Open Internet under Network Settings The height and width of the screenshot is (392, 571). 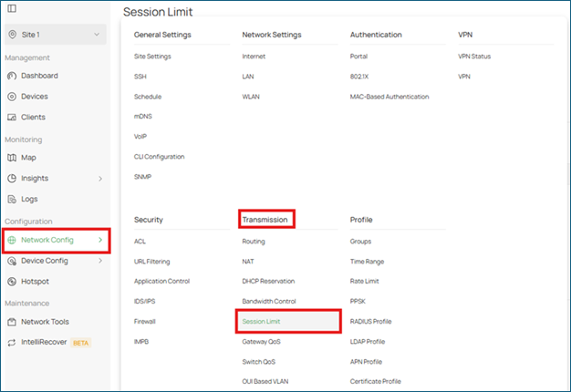point(254,57)
